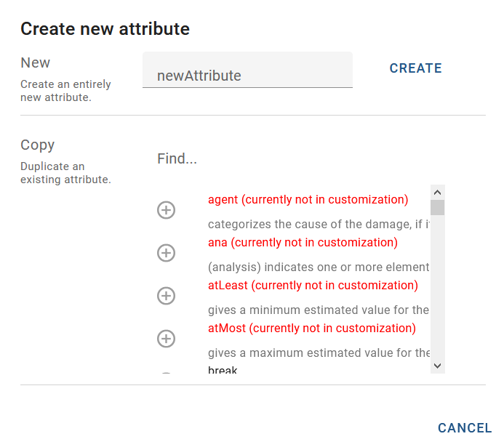Duplicate the atLeast attribute via plus icon
Image resolution: width=504 pixels, height=447 pixels.
[167, 296]
